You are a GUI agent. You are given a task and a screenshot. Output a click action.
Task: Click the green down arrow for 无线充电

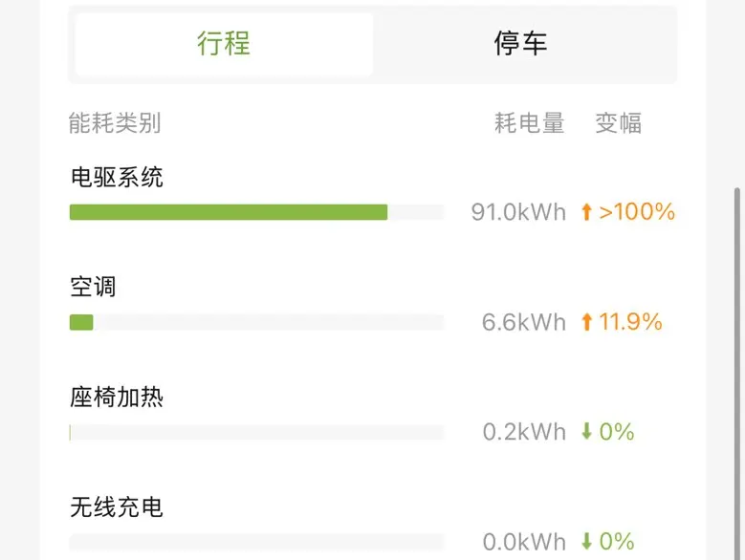click(587, 542)
